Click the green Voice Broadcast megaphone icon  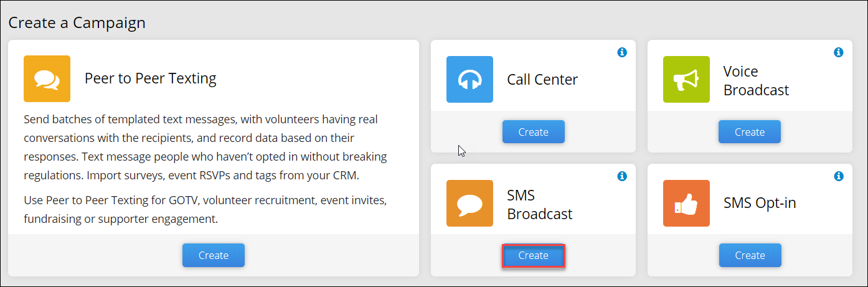click(686, 79)
